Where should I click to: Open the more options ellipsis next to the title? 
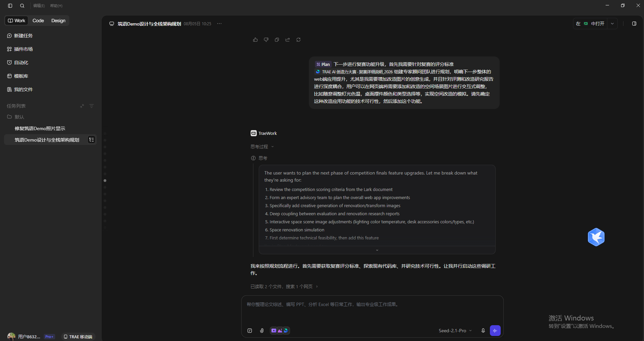(219, 24)
